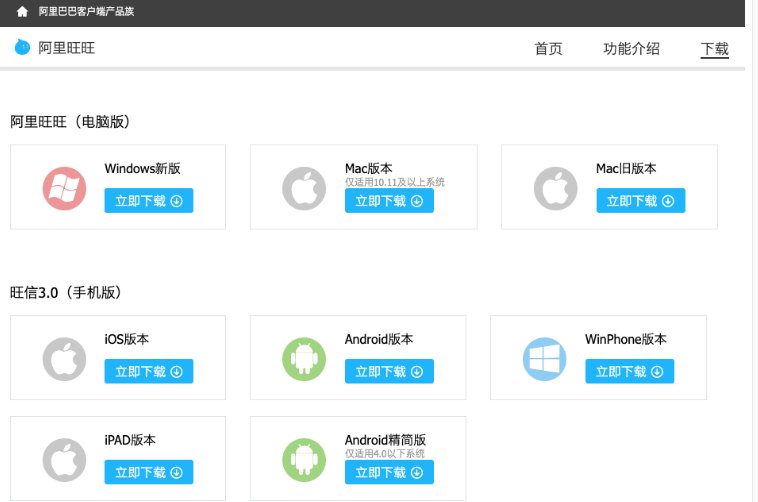Viewport: 758px width, 502px height.
Task: Click the 旺信3.0（手机版） section heading
Action: (x=66, y=292)
